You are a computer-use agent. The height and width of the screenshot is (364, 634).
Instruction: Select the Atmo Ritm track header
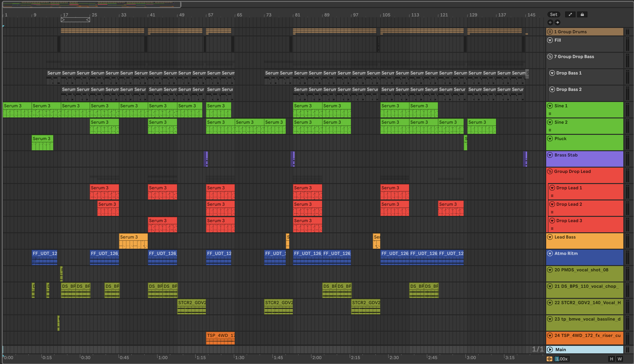click(x=585, y=259)
